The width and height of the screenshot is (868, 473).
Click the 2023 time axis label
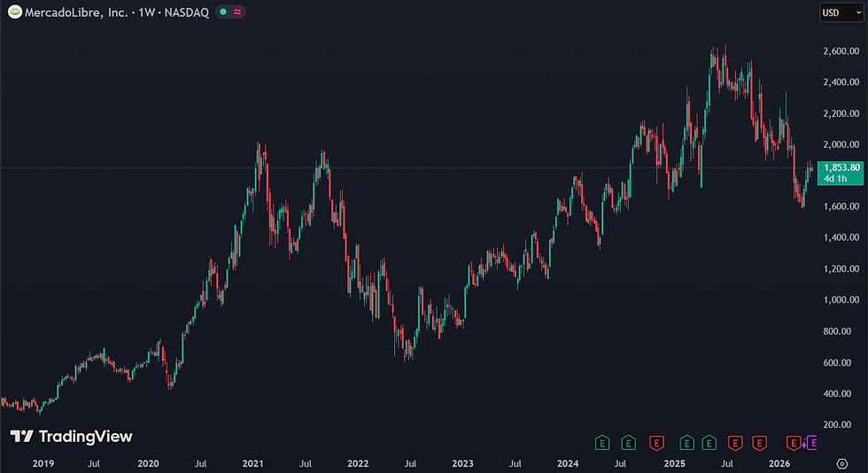(462, 463)
